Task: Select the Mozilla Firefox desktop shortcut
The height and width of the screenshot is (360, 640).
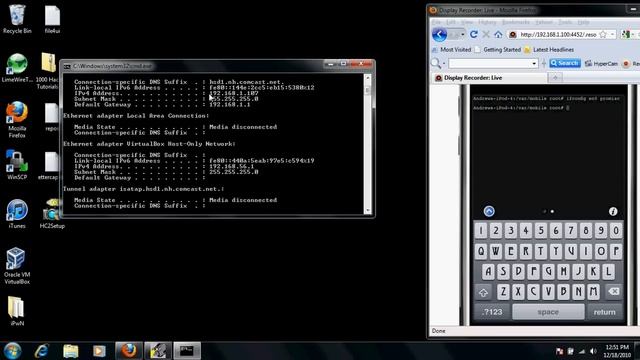Action: coord(17,120)
